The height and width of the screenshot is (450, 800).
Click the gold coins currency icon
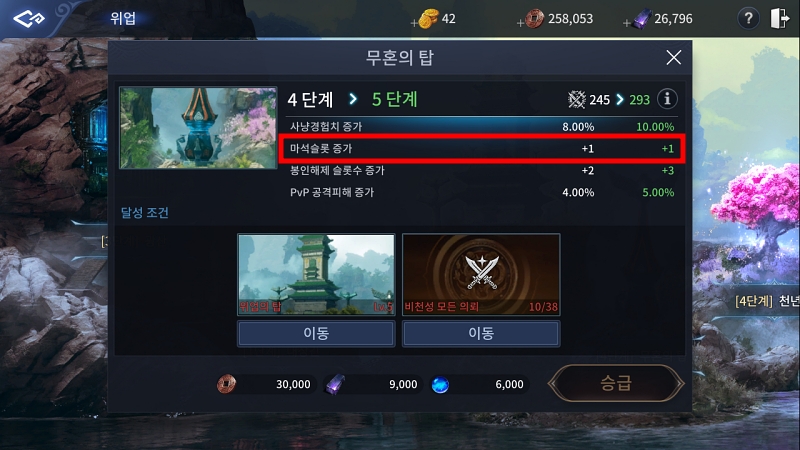coord(429,19)
